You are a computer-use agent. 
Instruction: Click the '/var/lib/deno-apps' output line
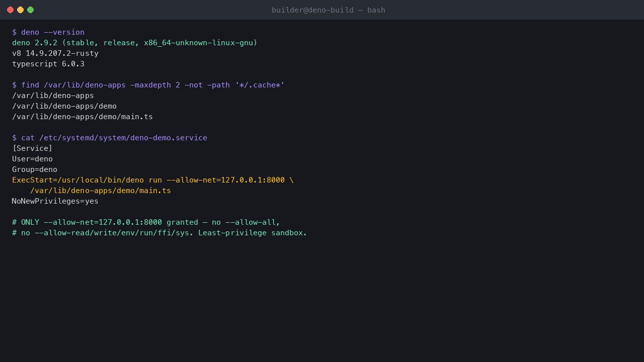(53, 96)
